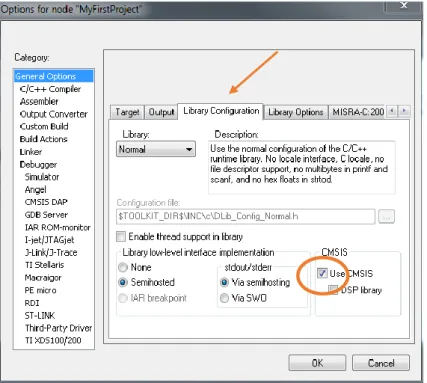Image resolution: width=427 pixels, height=383 pixels.
Task: Select J-Link/J-Trace entry
Action: pyautogui.click(x=51, y=252)
